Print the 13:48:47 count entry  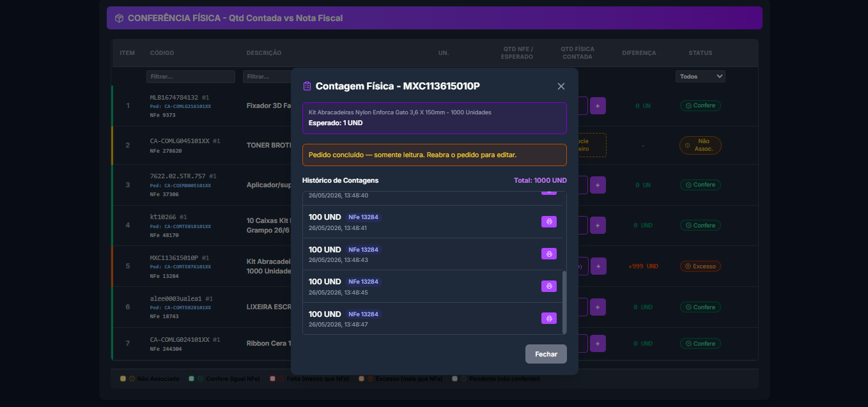click(x=549, y=318)
